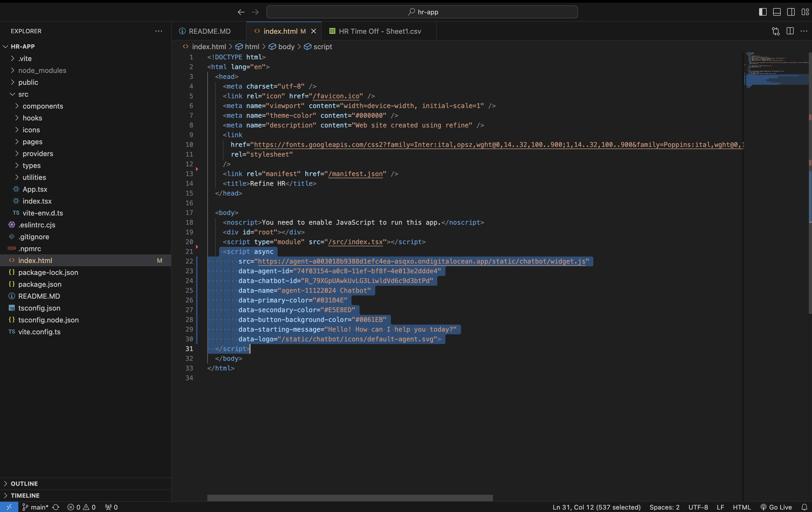Image resolution: width=812 pixels, height=512 pixels.
Task: Change end of line sequence LF
Action: [x=720, y=507]
